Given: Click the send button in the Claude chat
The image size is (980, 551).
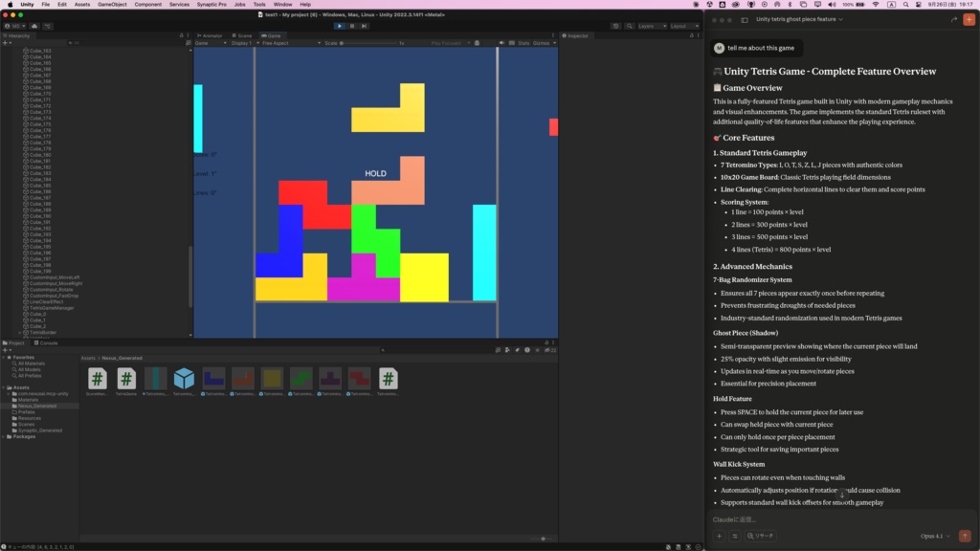Looking at the screenshot, I should (966, 537).
